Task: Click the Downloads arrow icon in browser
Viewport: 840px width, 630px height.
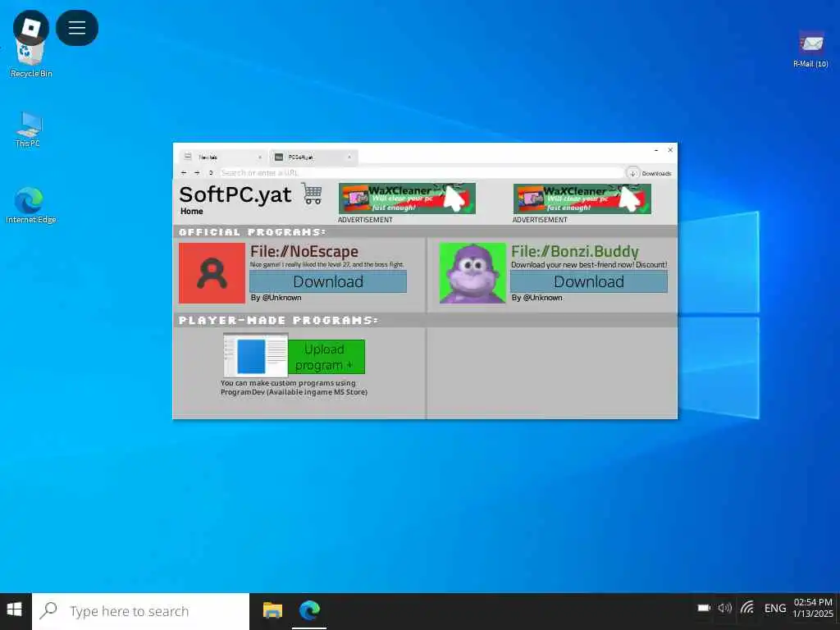Action: pyautogui.click(x=632, y=173)
